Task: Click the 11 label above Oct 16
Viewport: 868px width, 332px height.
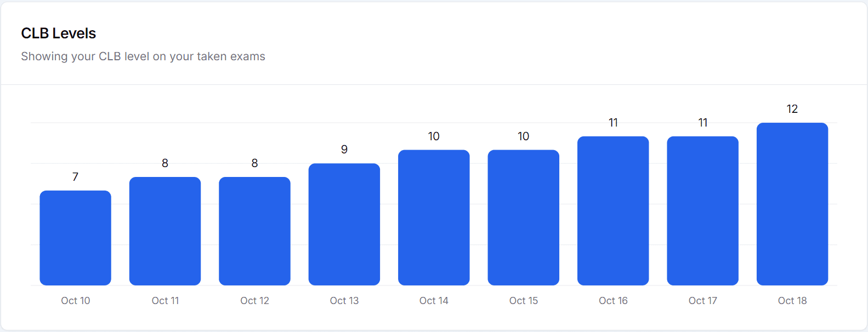Action: 613,123
